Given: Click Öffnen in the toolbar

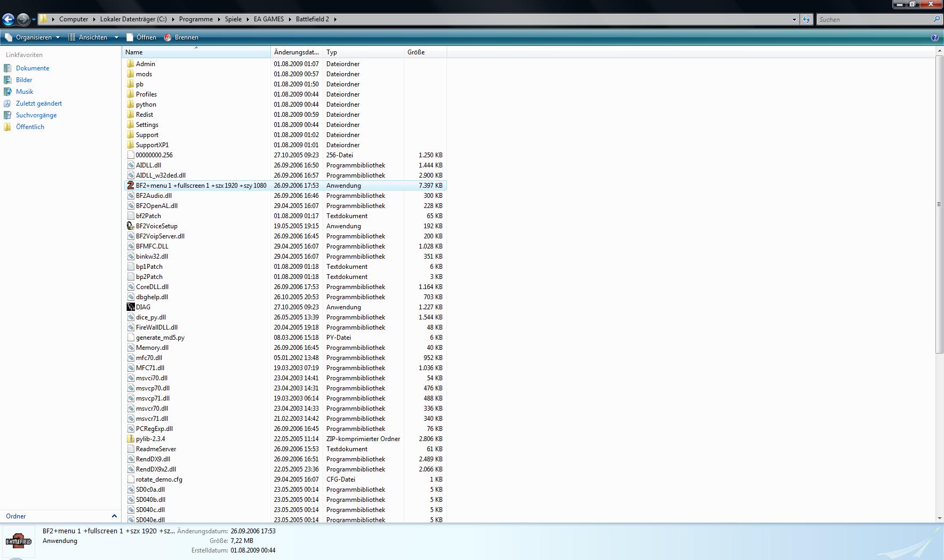Looking at the screenshot, I should tap(141, 37).
